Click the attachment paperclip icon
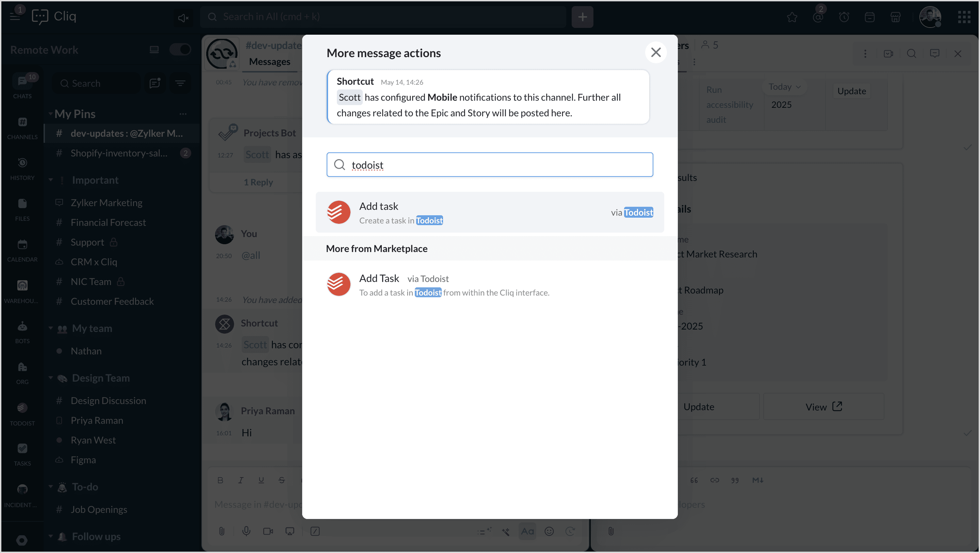 click(222, 531)
